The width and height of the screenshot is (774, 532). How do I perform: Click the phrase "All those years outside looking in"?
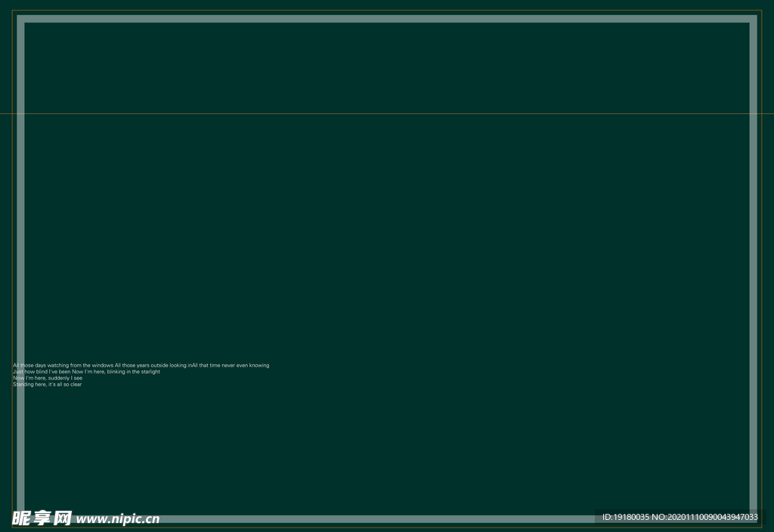153,365
